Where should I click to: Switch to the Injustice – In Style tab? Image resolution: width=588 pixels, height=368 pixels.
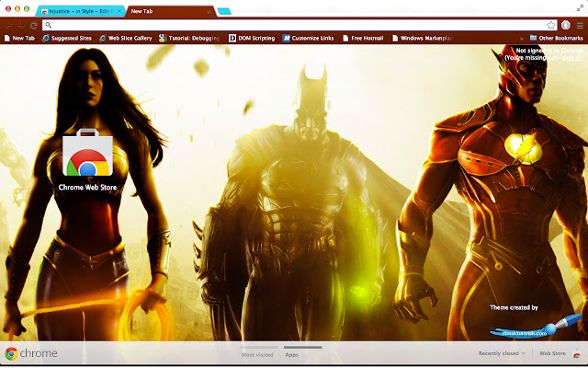[x=81, y=11]
